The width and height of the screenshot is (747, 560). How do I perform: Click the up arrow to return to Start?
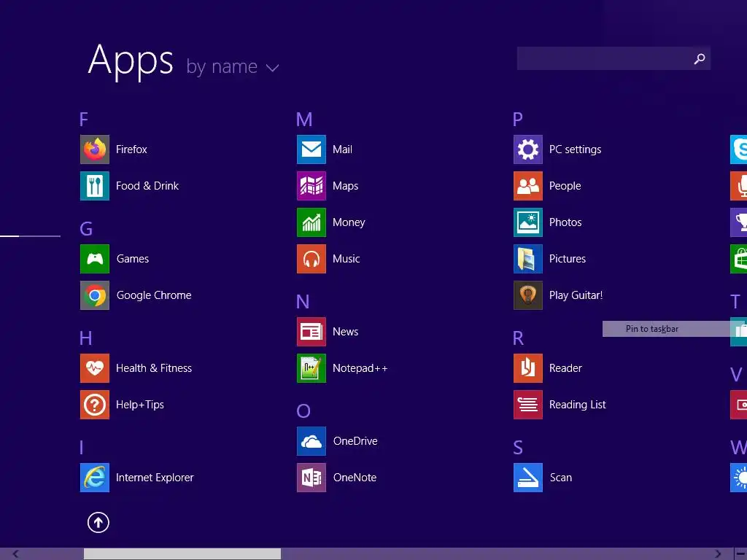pyautogui.click(x=98, y=522)
